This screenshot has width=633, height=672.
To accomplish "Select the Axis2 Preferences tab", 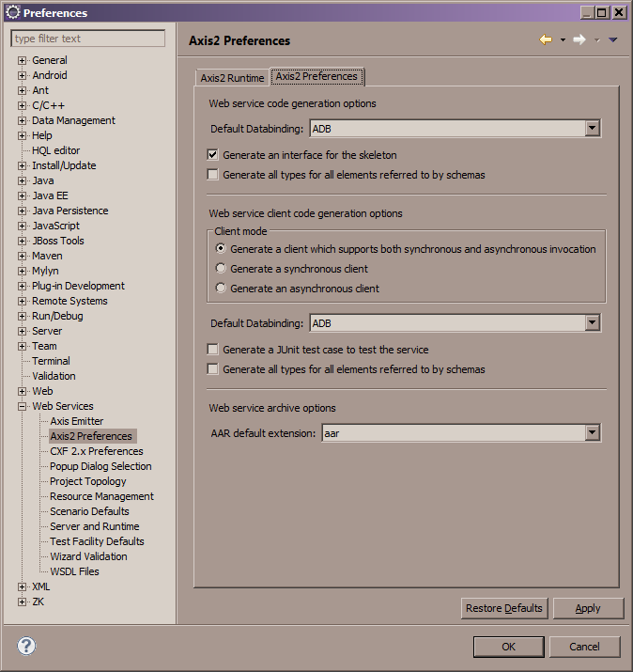I will tap(316, 76).
